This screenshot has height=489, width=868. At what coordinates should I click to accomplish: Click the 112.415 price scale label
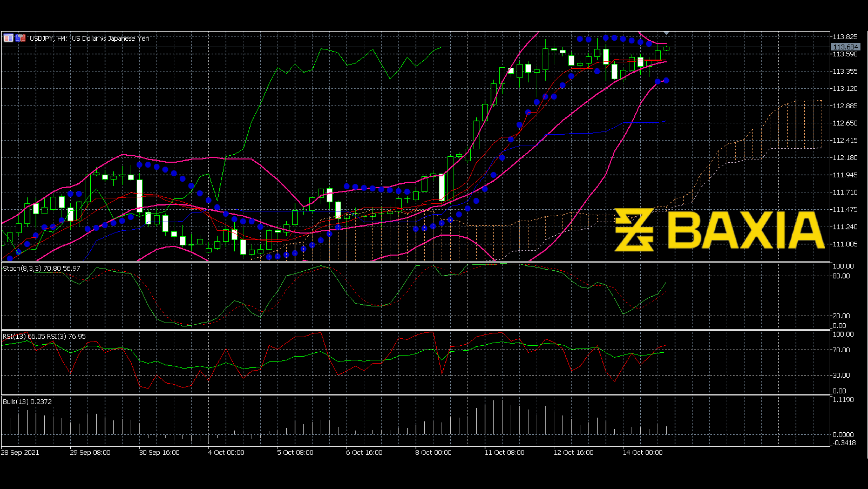845,141
